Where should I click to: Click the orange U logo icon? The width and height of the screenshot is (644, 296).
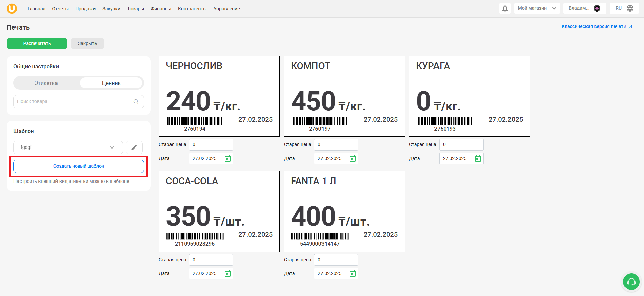12,8
